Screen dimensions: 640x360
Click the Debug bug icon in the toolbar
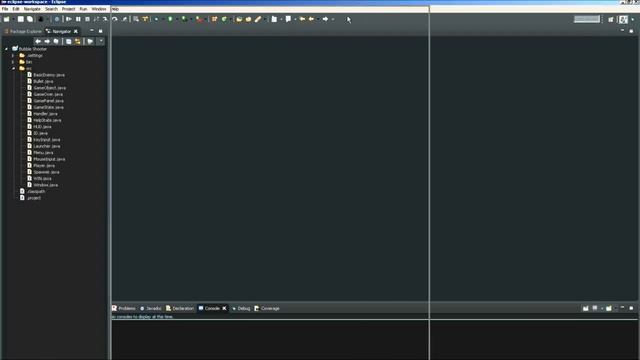pyautogui.click(x=156, y=19)
